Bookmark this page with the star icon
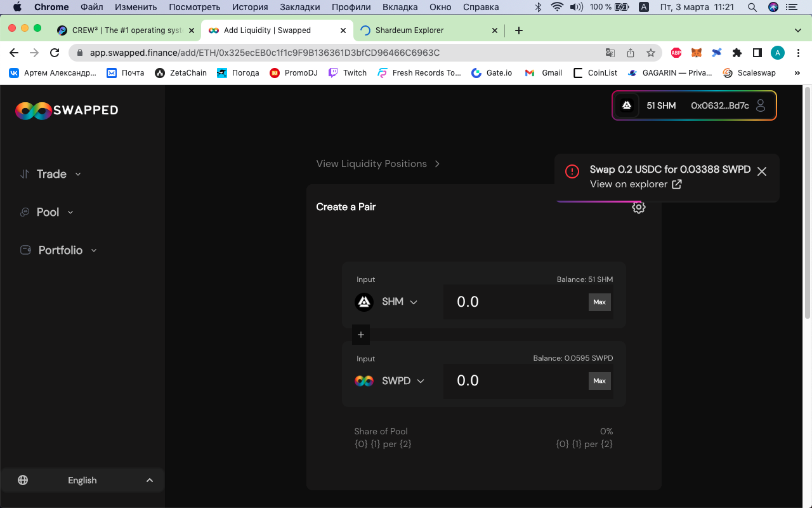The height and width of the screenshot is (508, 812). 651,53
